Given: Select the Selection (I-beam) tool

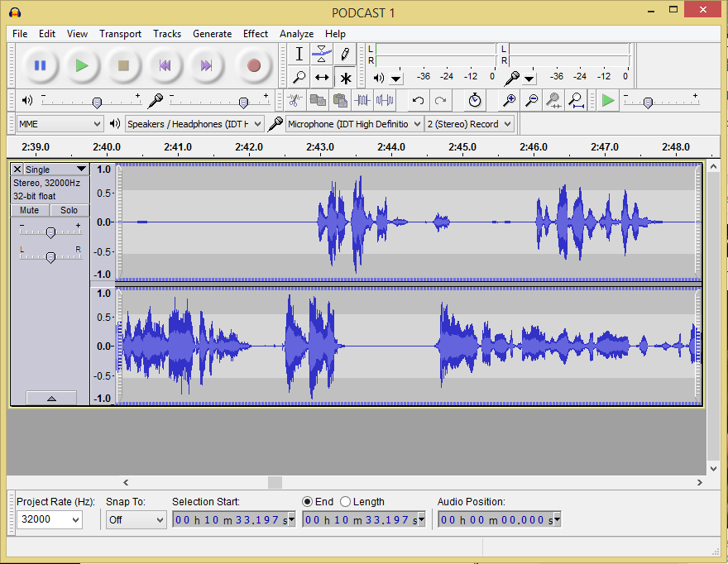Looking at the screenshot, I should pos(299,55).
